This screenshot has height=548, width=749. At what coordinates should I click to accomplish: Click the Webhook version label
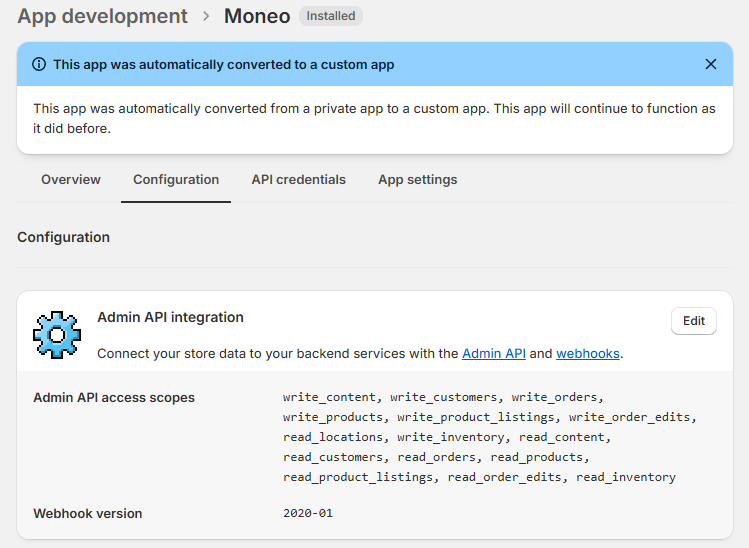tap(88, 514)
